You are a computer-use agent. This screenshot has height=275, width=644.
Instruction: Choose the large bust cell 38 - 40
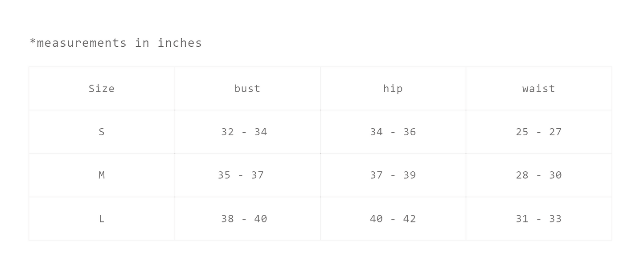click(244, 219)
